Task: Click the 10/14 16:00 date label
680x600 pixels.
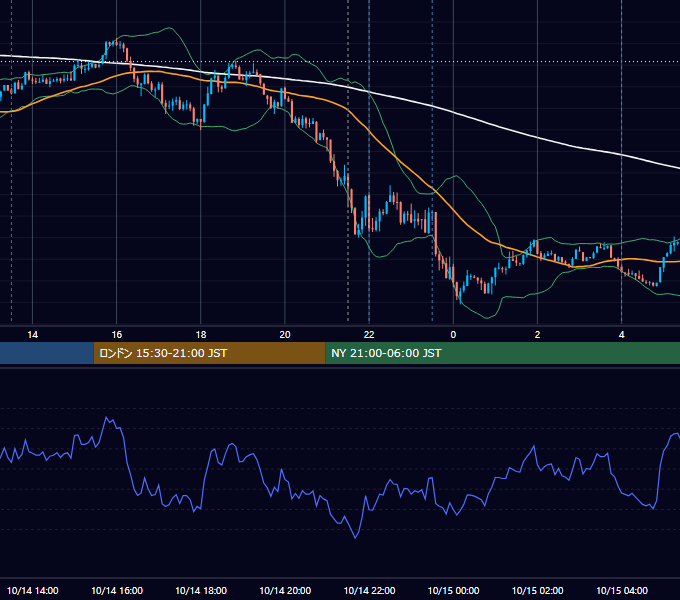Action: [x=117, y=590]
